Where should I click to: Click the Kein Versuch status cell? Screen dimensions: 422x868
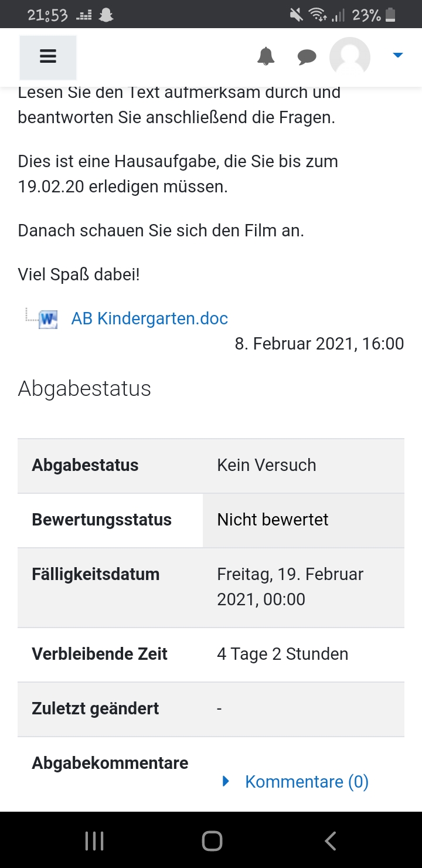click(x=304, y=466)
